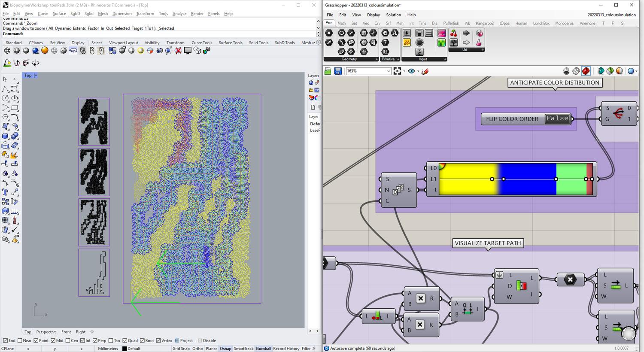Screen dimensions: 644x352
Task: Open the Grasshopper open-file folder icon
Action: [x=328, y=71]
